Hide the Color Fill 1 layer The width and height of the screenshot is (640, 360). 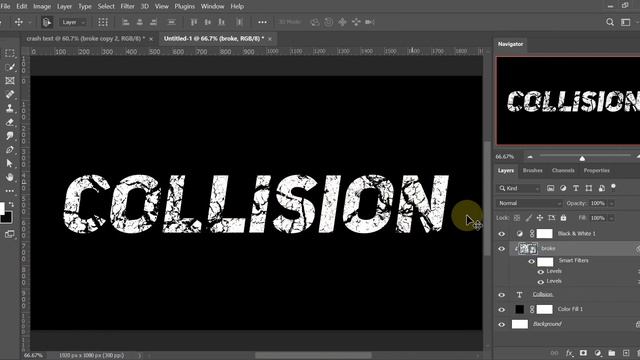502,309
